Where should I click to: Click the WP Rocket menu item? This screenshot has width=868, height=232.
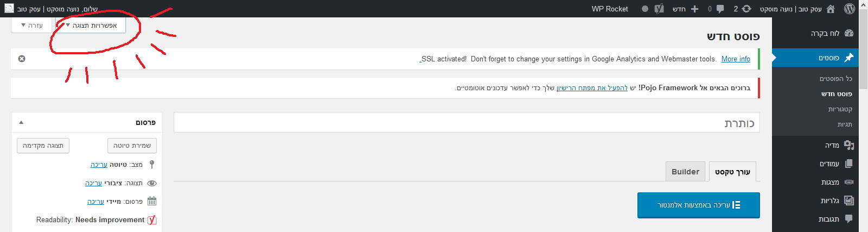[x=610, y=9]
